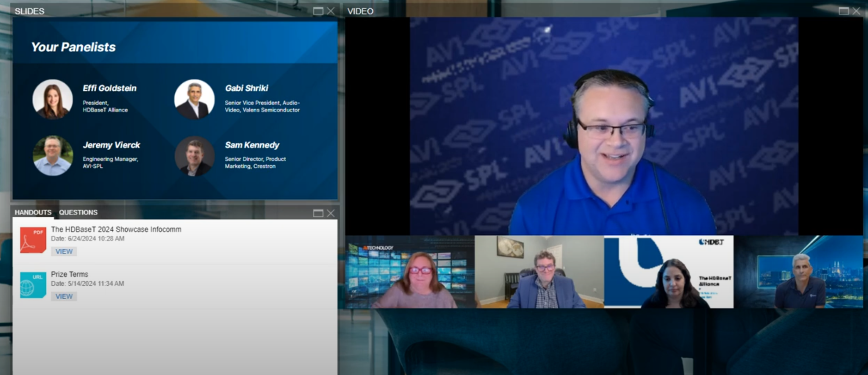Close the Handouts panel

point(331,213)
